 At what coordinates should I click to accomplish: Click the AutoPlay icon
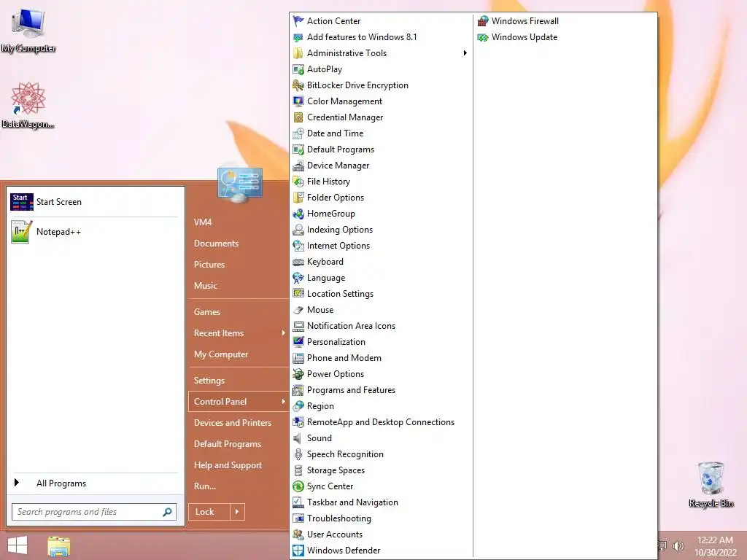[298, 69]
